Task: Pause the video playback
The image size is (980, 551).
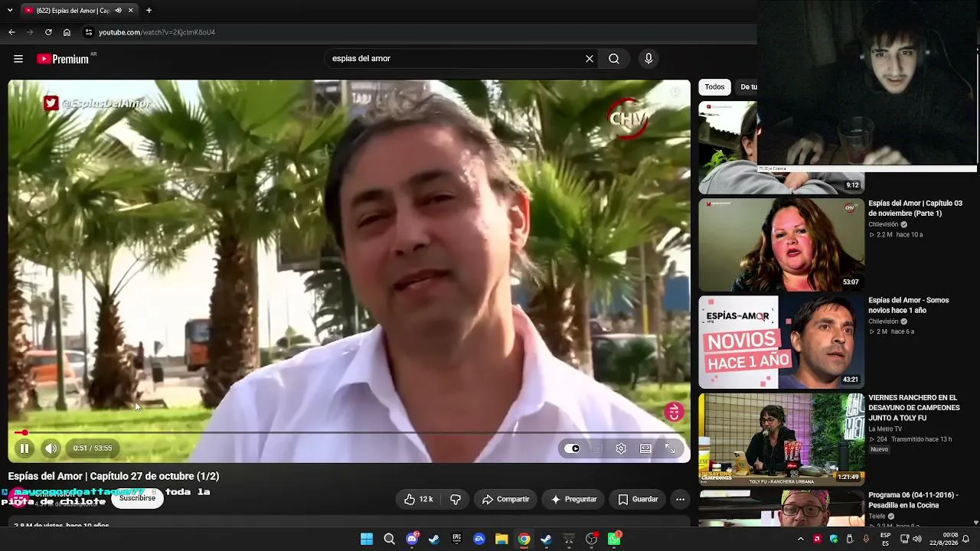Action: 24,448
